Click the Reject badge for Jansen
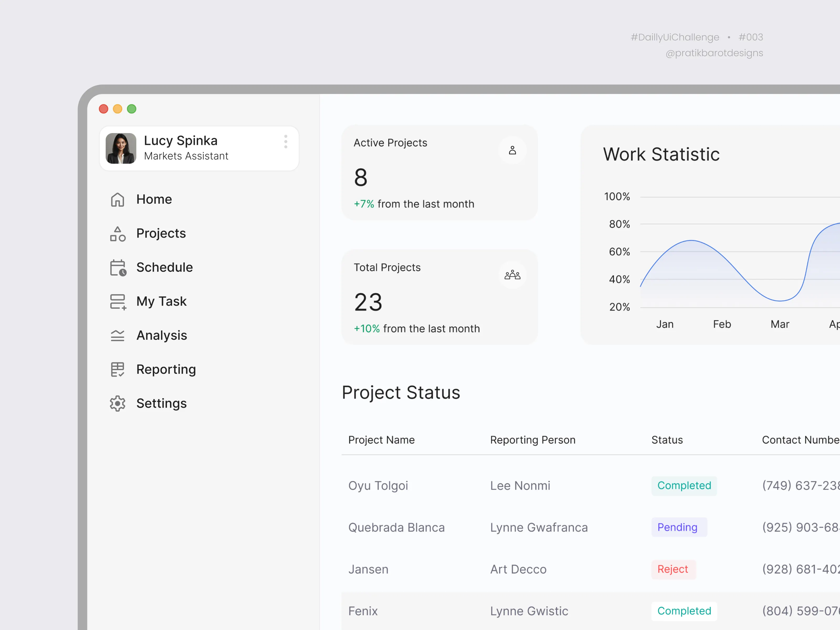 tap(673, 569)
